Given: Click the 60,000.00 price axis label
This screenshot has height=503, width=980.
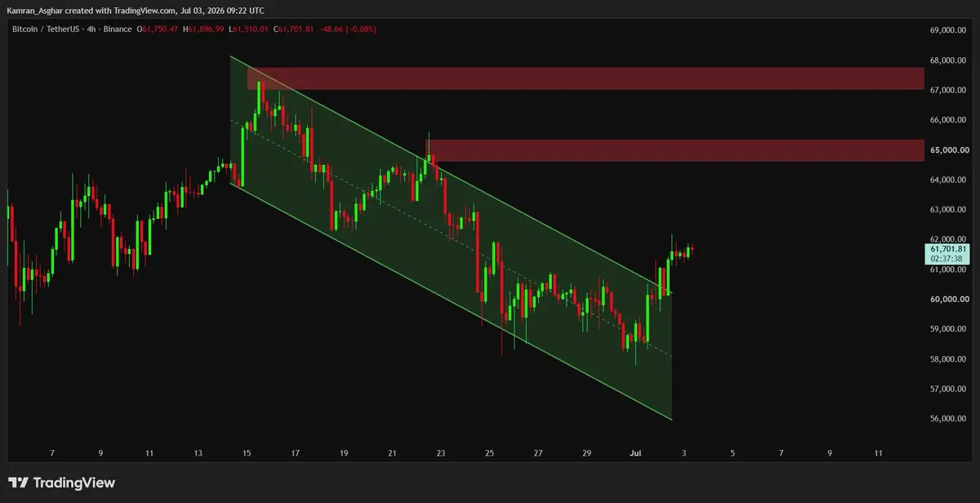Looking at the screenshot, I should tap(949, 299).
